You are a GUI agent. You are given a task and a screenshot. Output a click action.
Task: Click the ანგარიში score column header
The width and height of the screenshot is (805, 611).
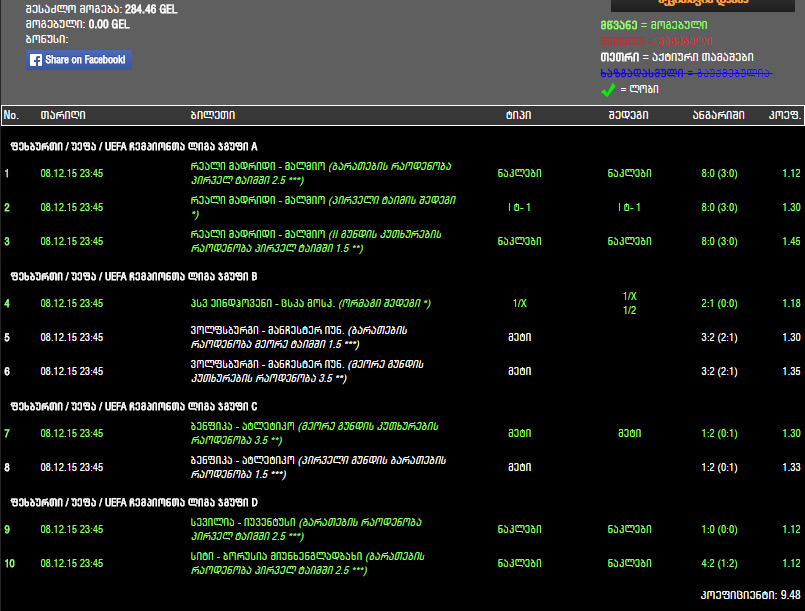718,115
